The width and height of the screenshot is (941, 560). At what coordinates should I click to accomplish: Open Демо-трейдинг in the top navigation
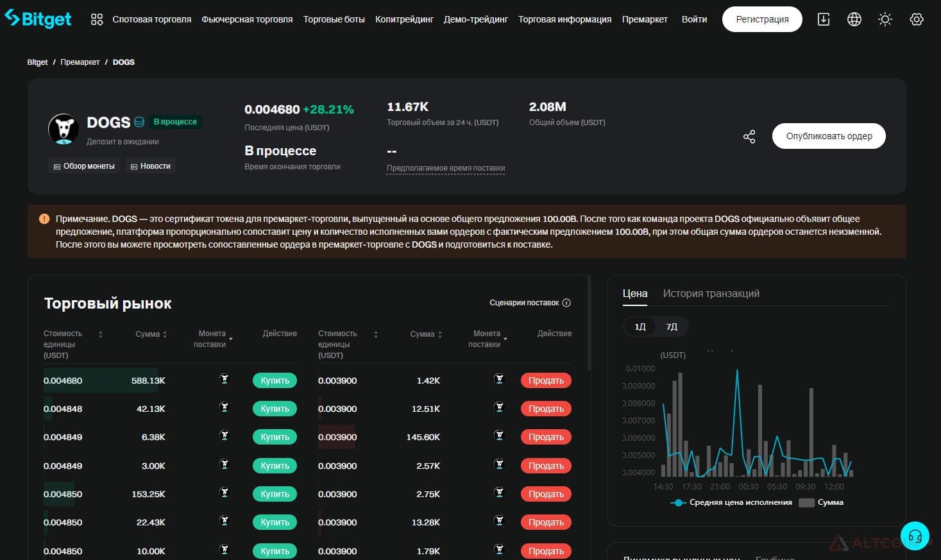point(476,19)
